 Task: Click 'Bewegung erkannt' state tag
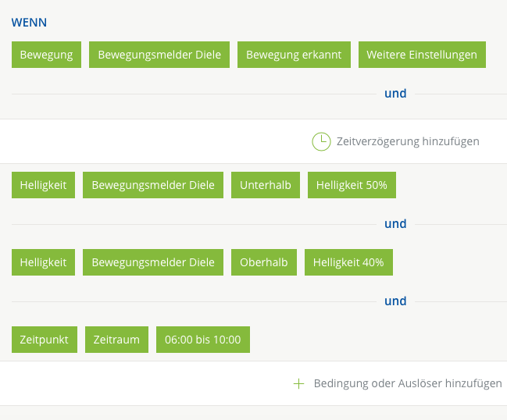click(294, 55)
